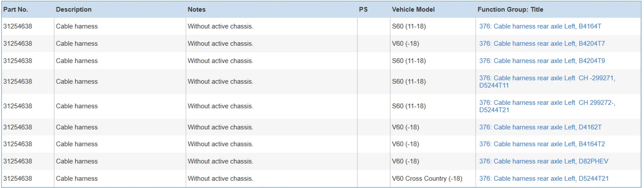Open the B4204T9 cable harness link
644x188 pixels.
click(542, 61)
